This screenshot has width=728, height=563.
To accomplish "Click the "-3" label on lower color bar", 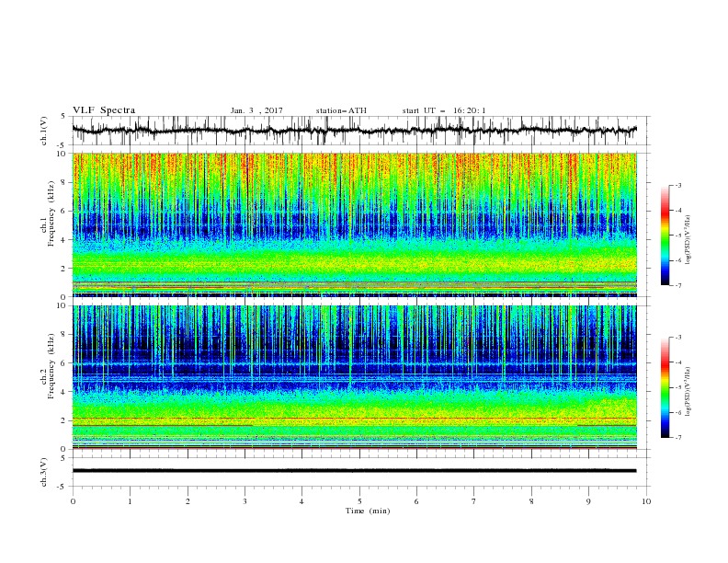I will tap(677, 338).
